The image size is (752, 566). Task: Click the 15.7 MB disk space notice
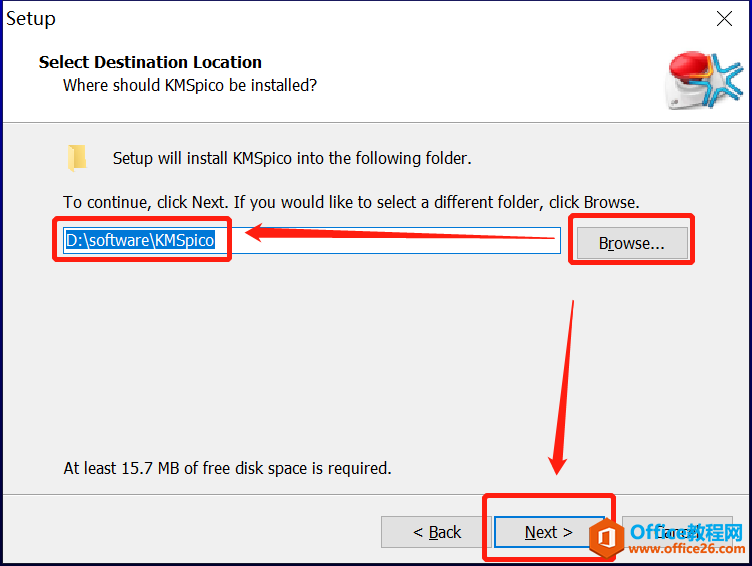227,468
